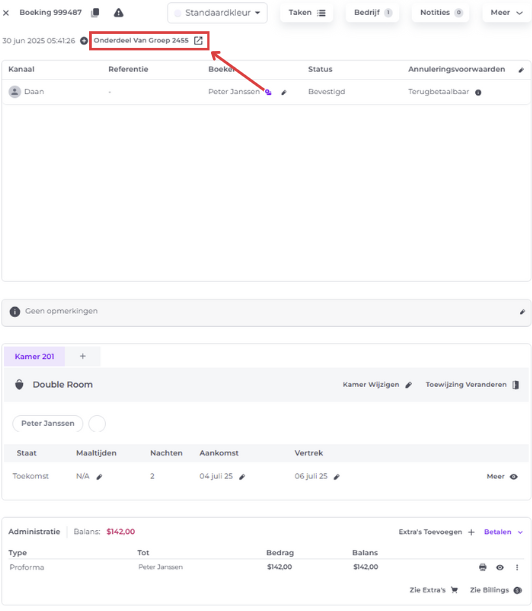Copy the booking number 999487
532x611 pixels.
click(x=95, y=13)
